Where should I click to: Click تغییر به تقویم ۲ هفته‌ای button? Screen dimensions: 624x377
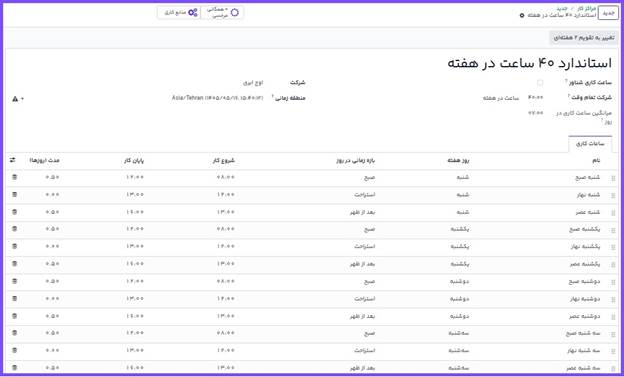pos(584,37)
